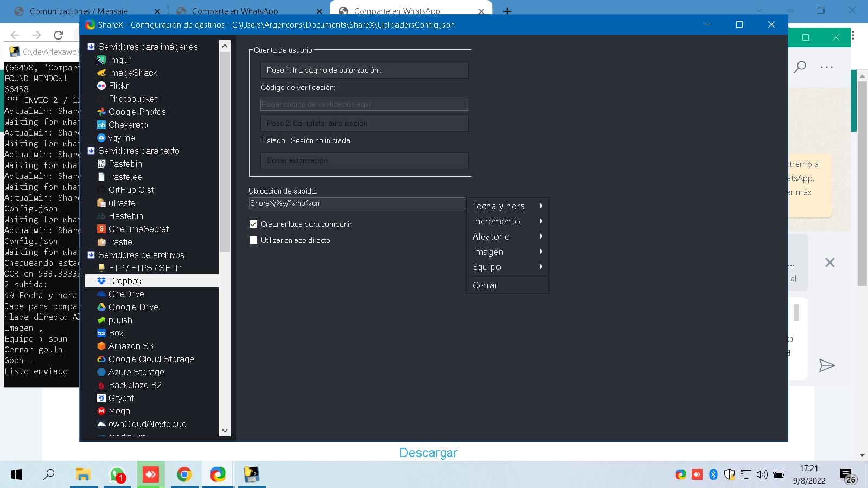This screenshot has height=488, width=868.
Task: Open a new browser tab
Action: [x=507, y=11]
